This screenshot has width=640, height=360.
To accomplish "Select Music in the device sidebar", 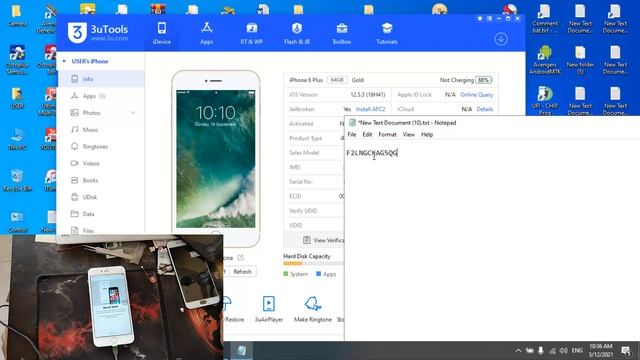I will pos(101,129).
